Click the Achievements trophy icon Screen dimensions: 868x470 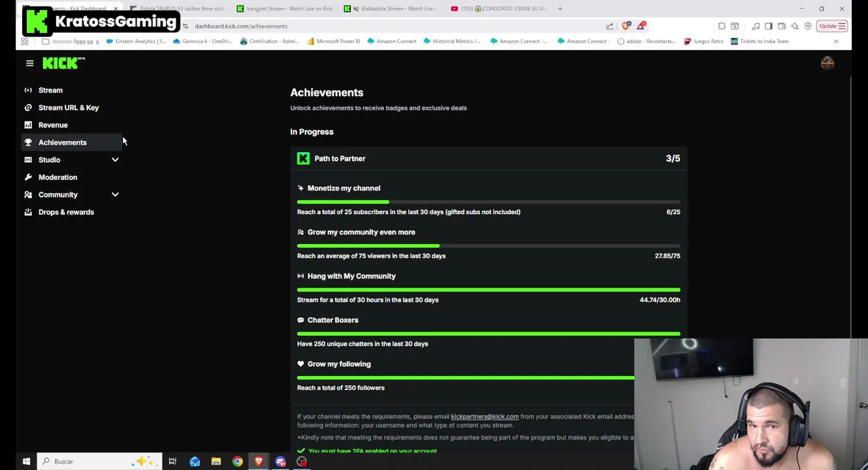[x=28, y=142]
